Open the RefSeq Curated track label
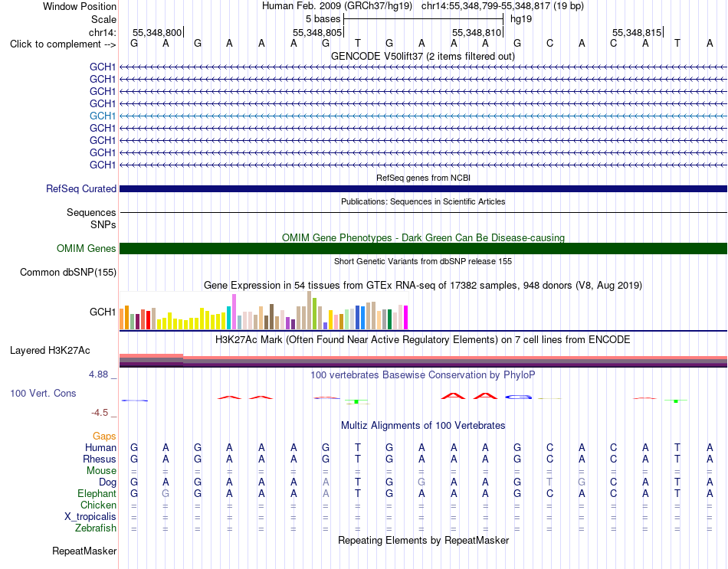The height and width of the screenshot is (569, 728). [x=81, y=188]
